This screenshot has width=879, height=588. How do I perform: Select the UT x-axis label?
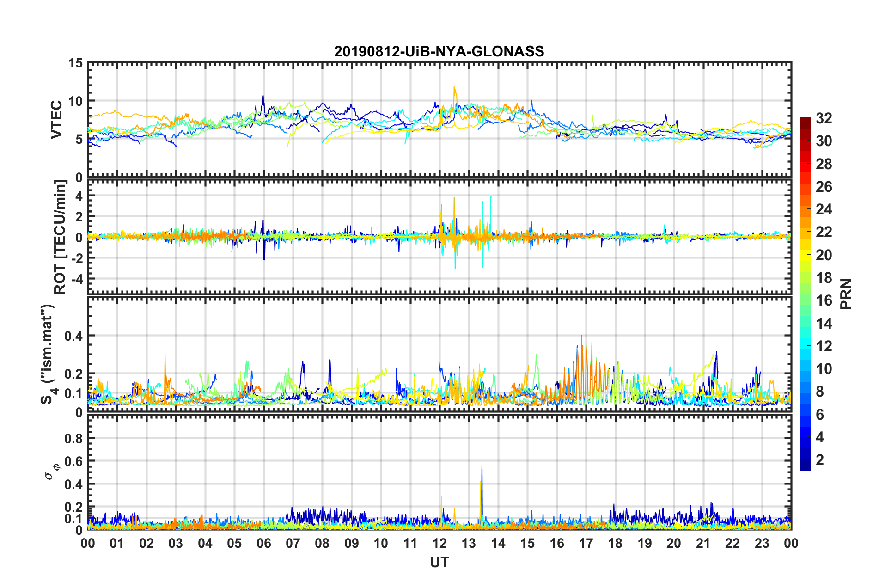pos(439,562)
